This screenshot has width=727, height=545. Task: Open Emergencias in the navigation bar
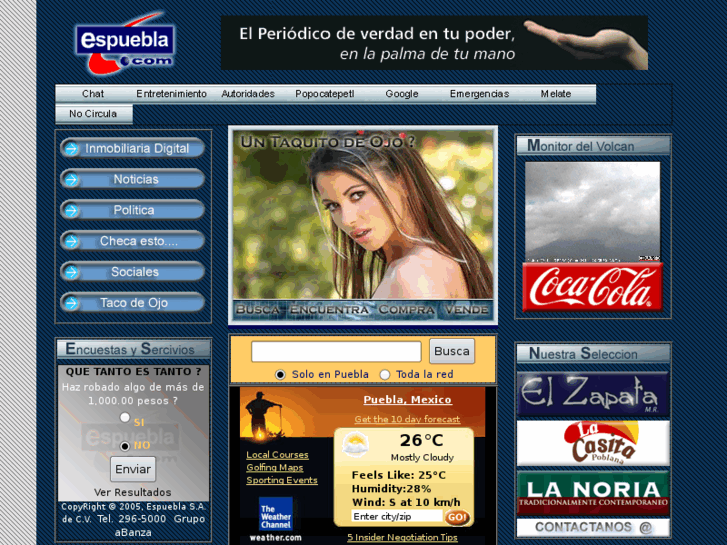479,94
